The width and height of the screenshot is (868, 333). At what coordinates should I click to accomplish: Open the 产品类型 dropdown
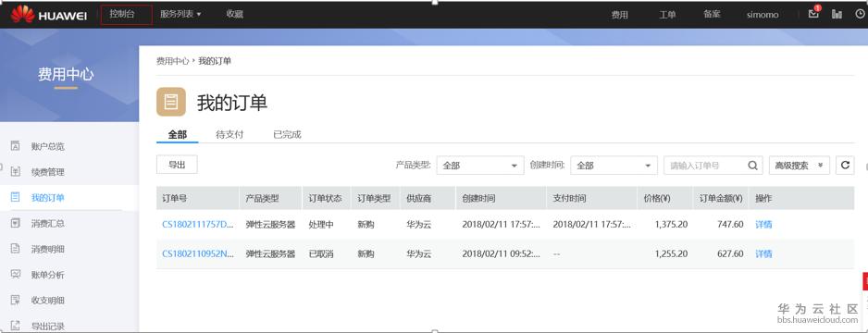pos(480,165)
